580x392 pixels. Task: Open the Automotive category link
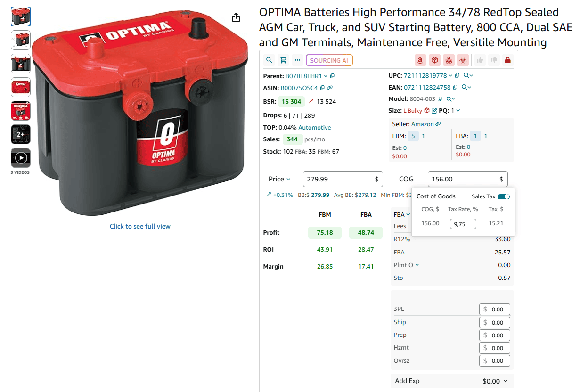[314, 128]
